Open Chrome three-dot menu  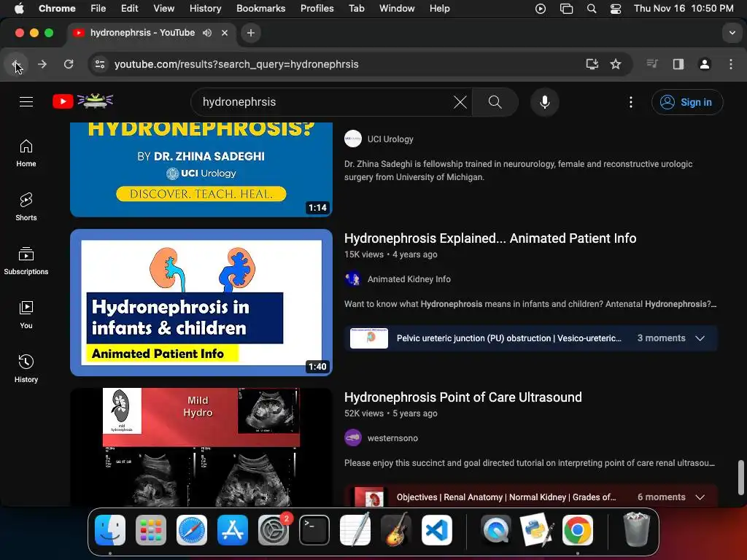[x=731, y=64]
